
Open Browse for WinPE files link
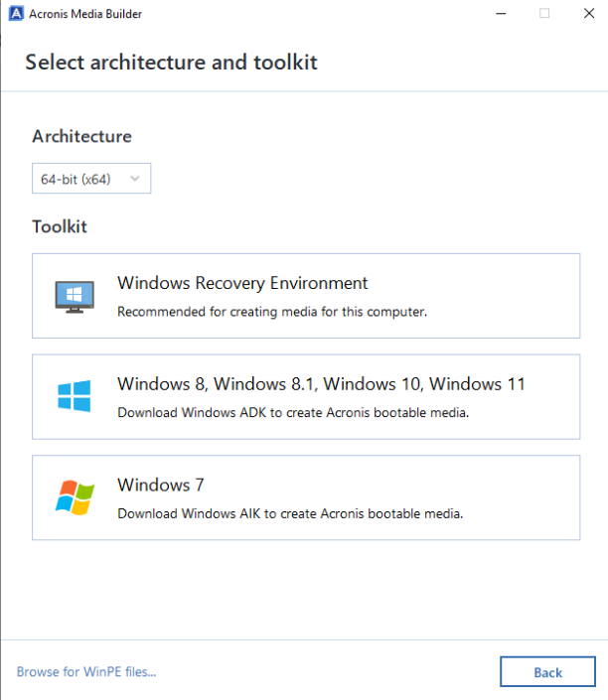[86, 671]
